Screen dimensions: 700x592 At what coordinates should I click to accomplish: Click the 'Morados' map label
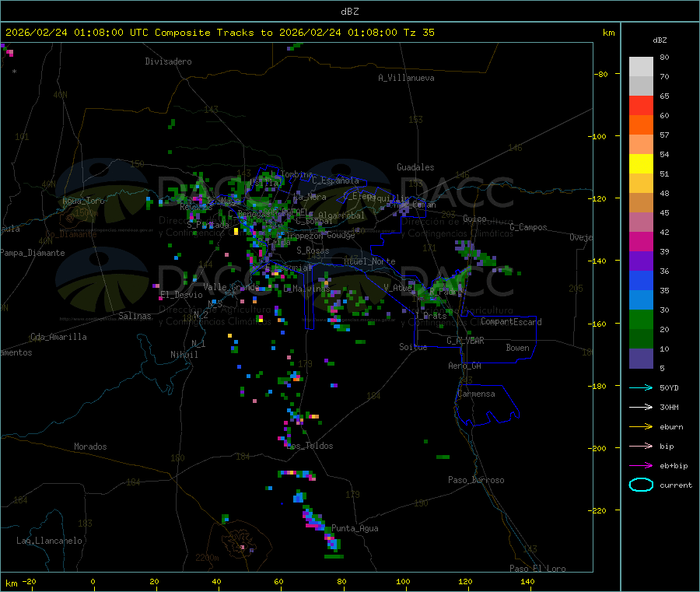[x=90, y=447]
